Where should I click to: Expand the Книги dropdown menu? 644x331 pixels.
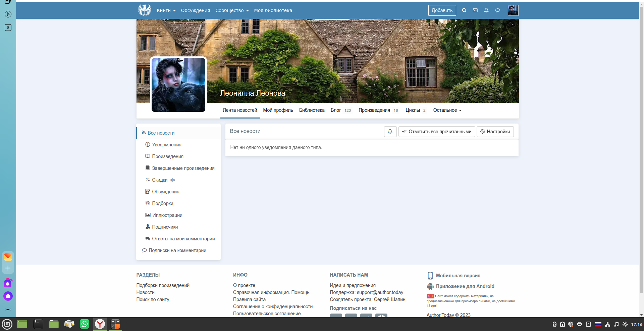[x=166, y=10]
